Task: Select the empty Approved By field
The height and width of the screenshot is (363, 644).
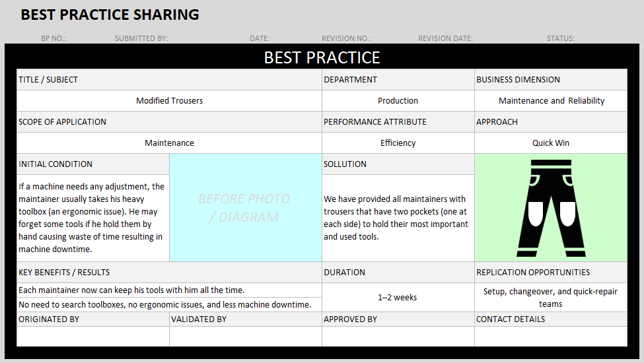Action: pos(398,336)
